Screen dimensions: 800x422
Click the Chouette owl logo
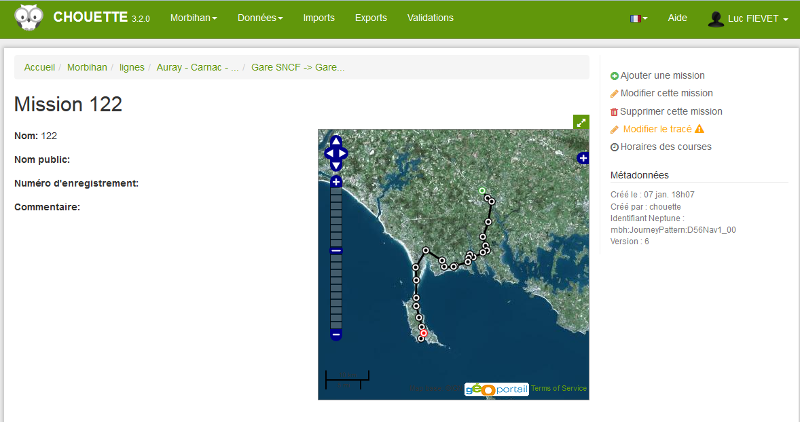point(28,18)
